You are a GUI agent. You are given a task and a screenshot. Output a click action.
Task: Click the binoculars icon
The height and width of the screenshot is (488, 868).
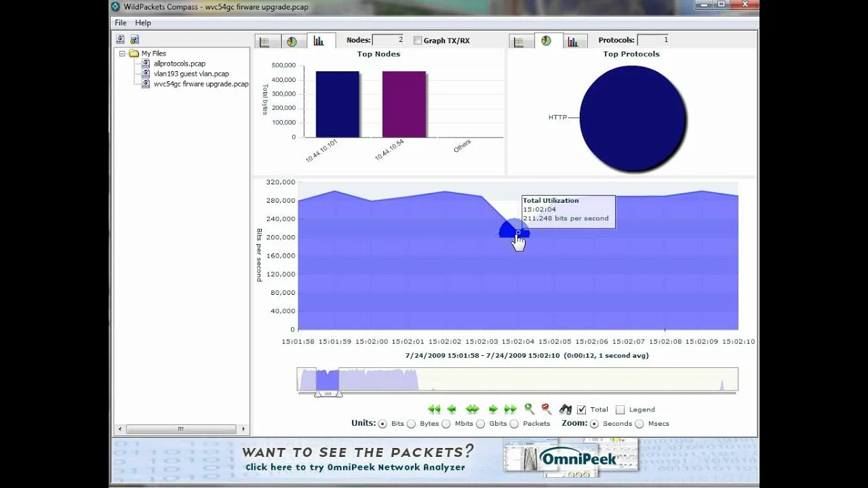click(565, 409)
